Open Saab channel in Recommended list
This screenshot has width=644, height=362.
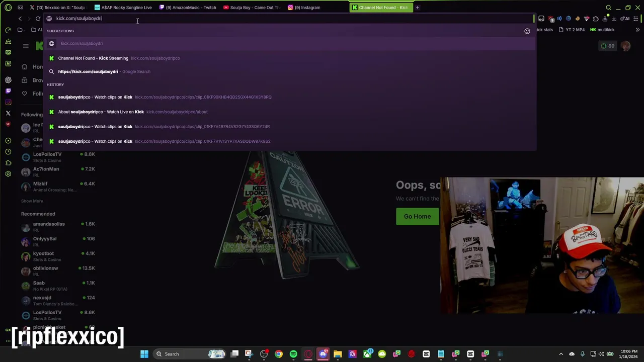point(58,286)
